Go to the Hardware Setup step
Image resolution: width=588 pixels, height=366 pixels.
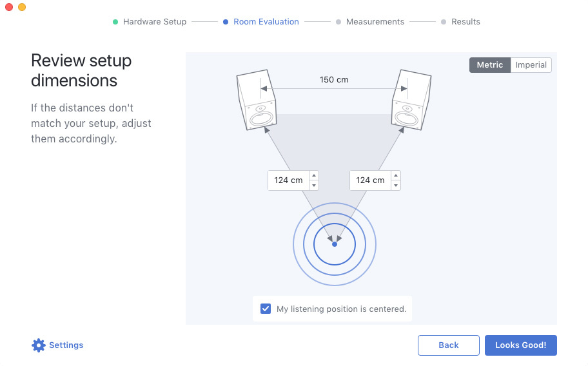click(x=154, y=22)
